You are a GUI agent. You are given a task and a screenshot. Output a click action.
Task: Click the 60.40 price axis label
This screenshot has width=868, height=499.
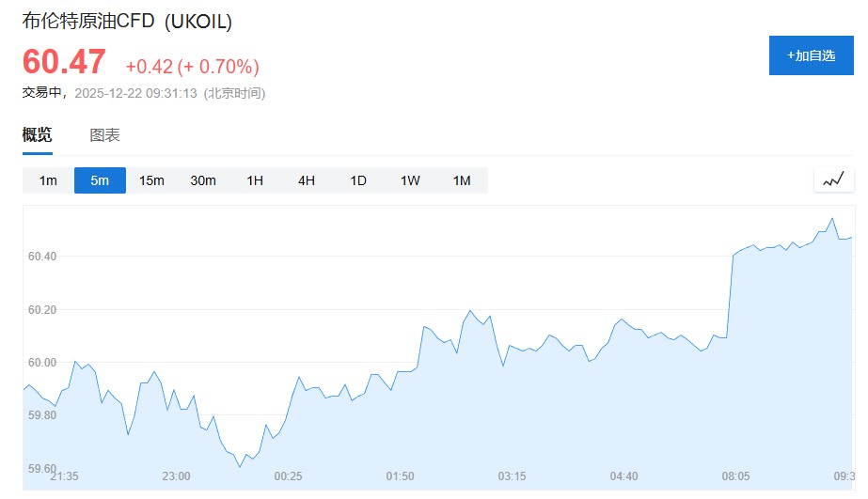(43, 257)
